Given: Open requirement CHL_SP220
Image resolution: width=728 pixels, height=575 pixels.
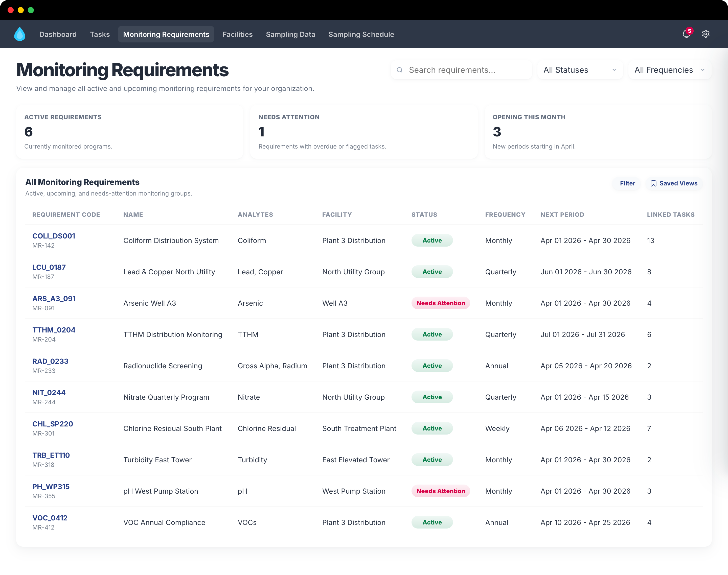Looking at the screenshot, I should tap(53, 424).
